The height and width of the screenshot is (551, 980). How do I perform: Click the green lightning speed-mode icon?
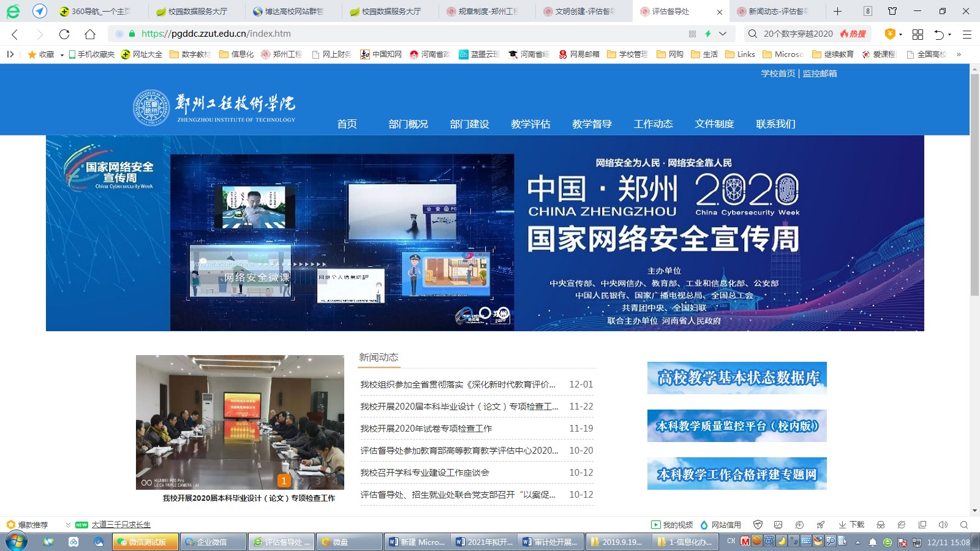pyautogui.click(x=708, y=34)
